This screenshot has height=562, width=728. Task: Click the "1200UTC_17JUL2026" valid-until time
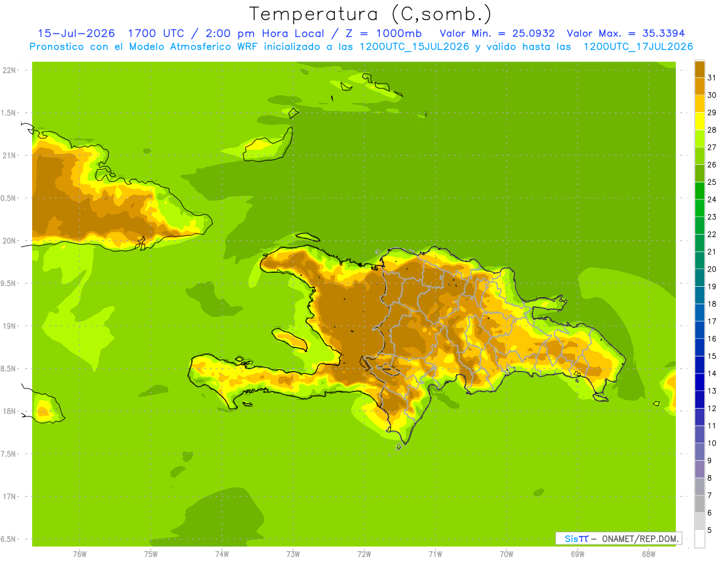(x=638, y=47)
